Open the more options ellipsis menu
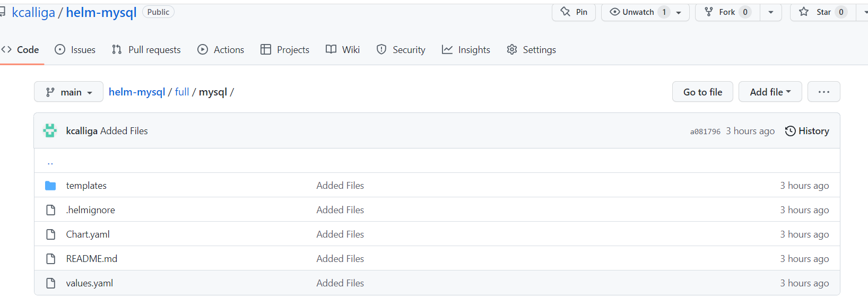 (x=823, y=92)
